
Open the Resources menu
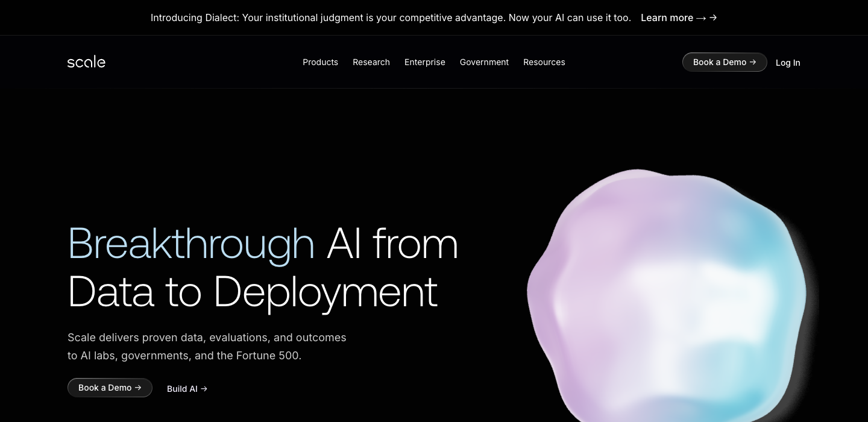[544, 62]
